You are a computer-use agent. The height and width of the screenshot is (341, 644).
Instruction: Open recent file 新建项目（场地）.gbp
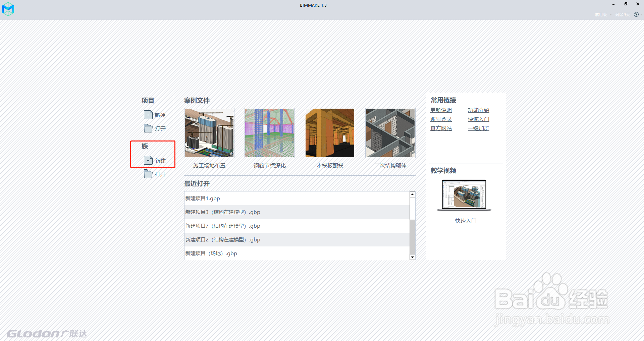297,253
